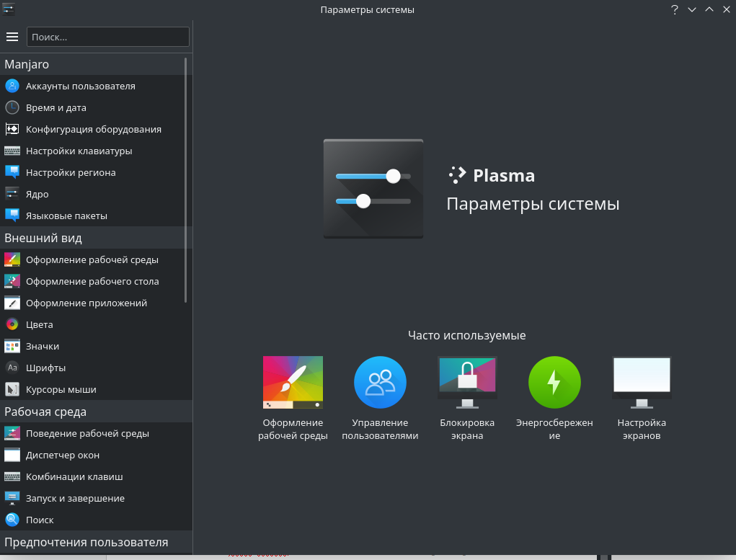Open Управление пользователями tile
The width and height of the screenshot is (736, 560).
tap(380, 382)
